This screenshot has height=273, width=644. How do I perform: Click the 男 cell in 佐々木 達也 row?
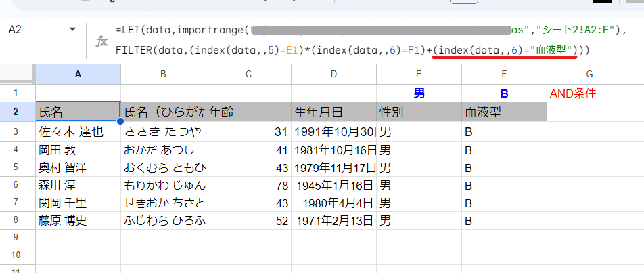click(419, 131)
